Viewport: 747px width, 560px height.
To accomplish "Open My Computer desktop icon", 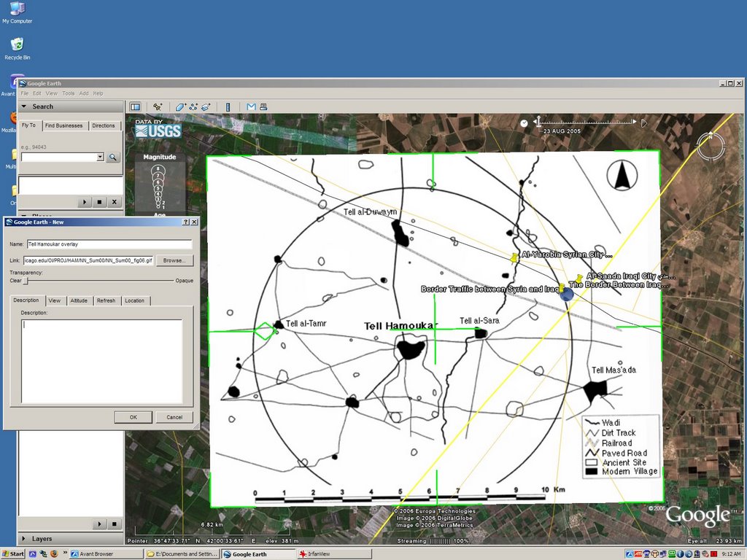I will pyautogui.click(x=18, y=13).
